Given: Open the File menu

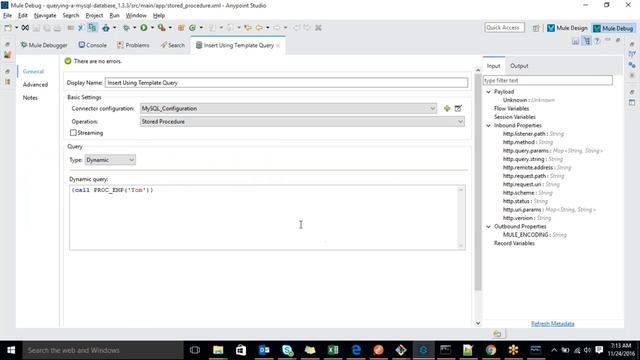Looking at the screenshot, I should click(x=7, y=16).
